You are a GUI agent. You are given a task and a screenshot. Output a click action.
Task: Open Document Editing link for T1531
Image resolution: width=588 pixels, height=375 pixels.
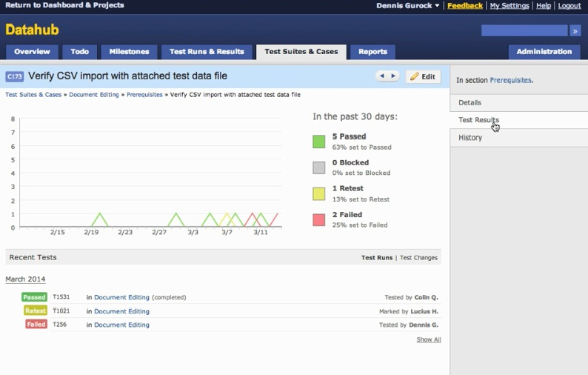(x=121, y=297)
